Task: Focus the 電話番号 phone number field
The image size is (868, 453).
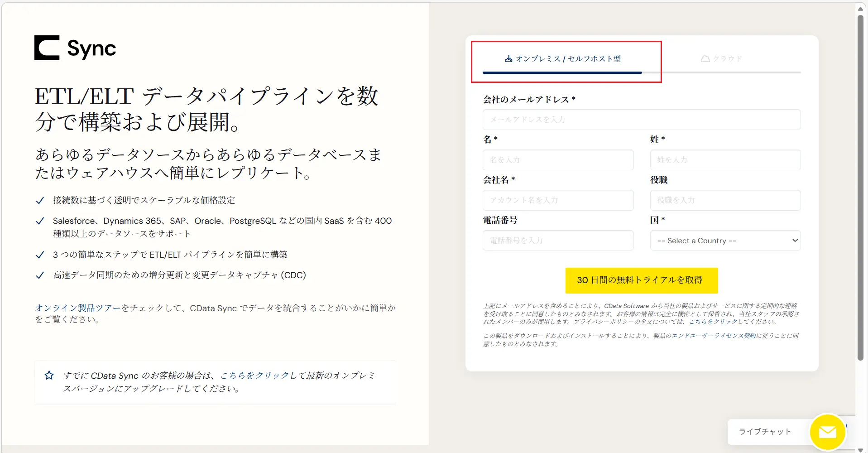Action: pos(558,241)
